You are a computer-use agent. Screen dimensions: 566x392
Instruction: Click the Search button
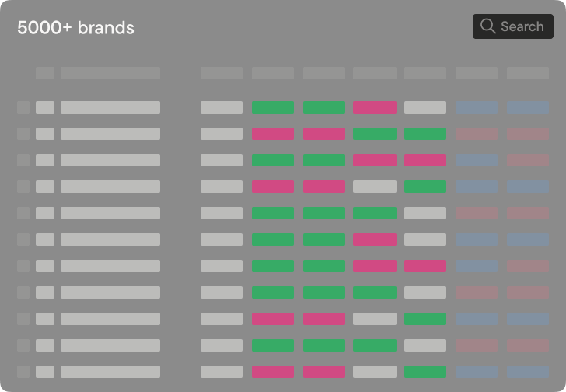513,26
